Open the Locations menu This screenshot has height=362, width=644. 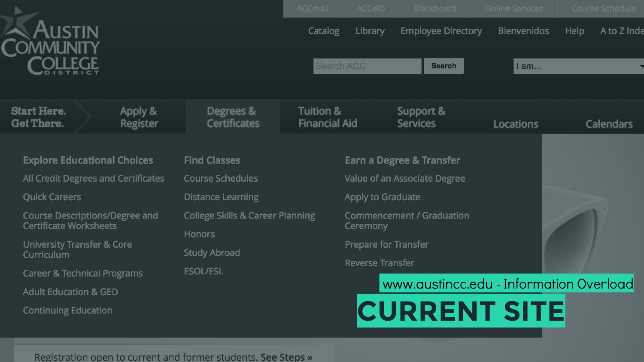(x=516, y=124)
